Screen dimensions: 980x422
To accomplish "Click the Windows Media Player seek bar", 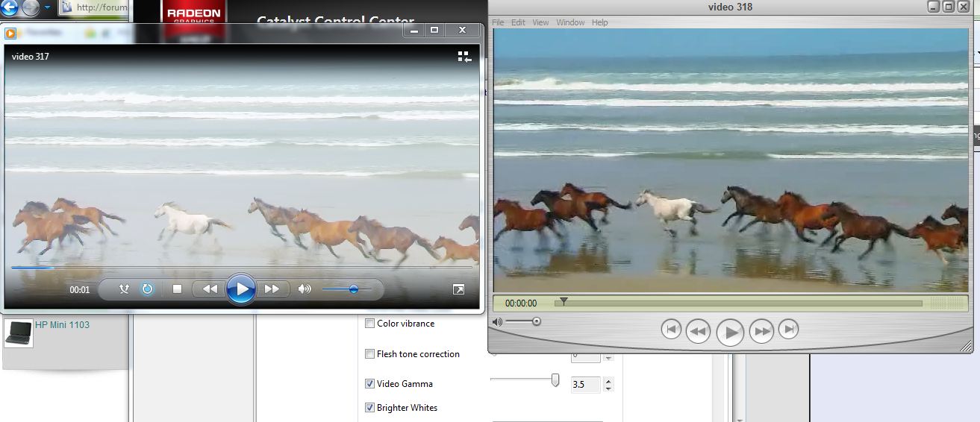I will (x=241, y=267).
